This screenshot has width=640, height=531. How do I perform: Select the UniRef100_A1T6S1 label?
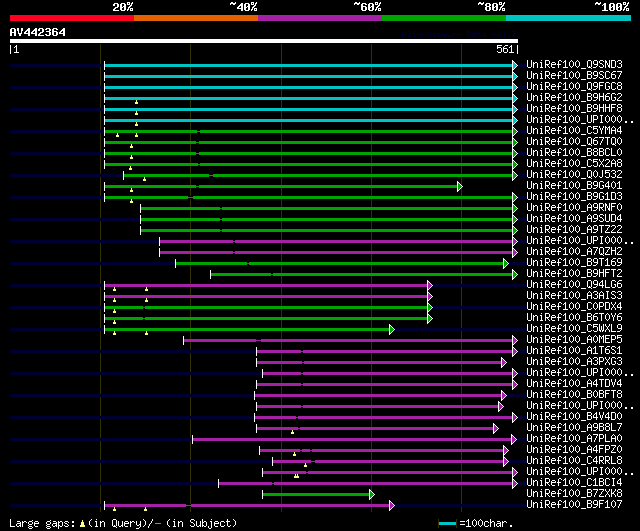[574, 351]
